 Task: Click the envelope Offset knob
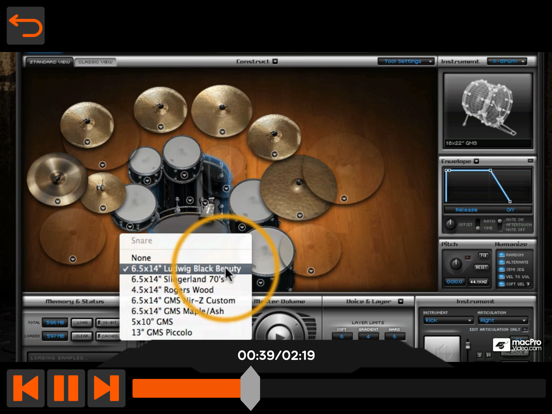click(x=450, y=224)
